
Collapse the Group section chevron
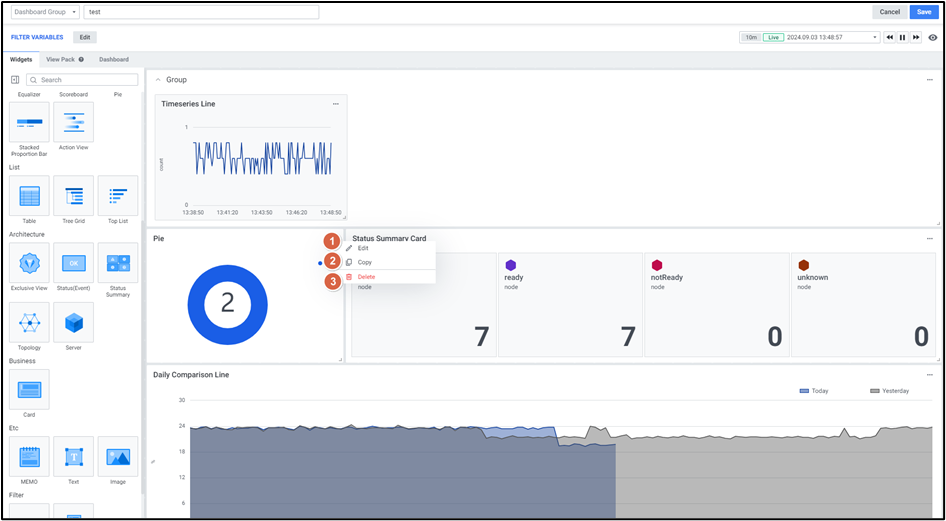pyautogui.click(x=158, y=79)
